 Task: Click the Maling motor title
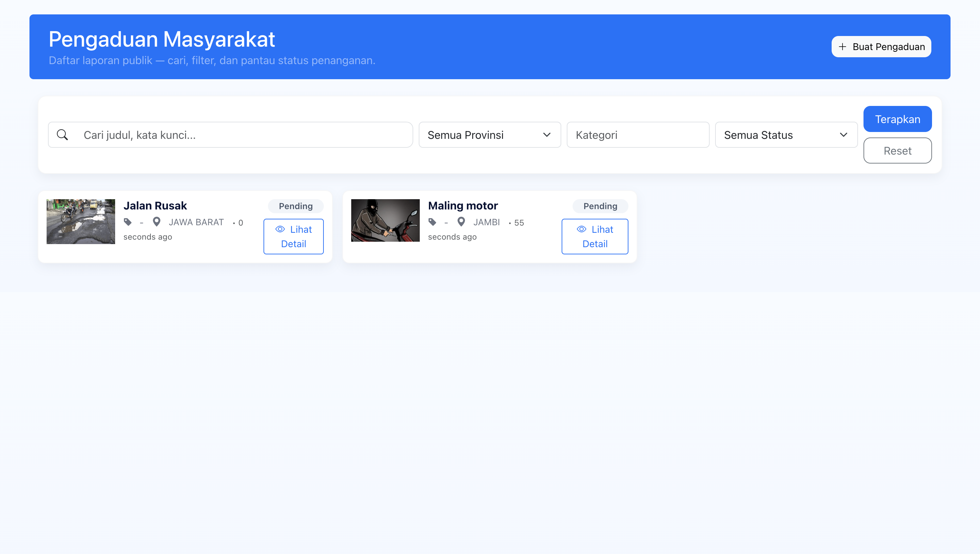[463, 205]
